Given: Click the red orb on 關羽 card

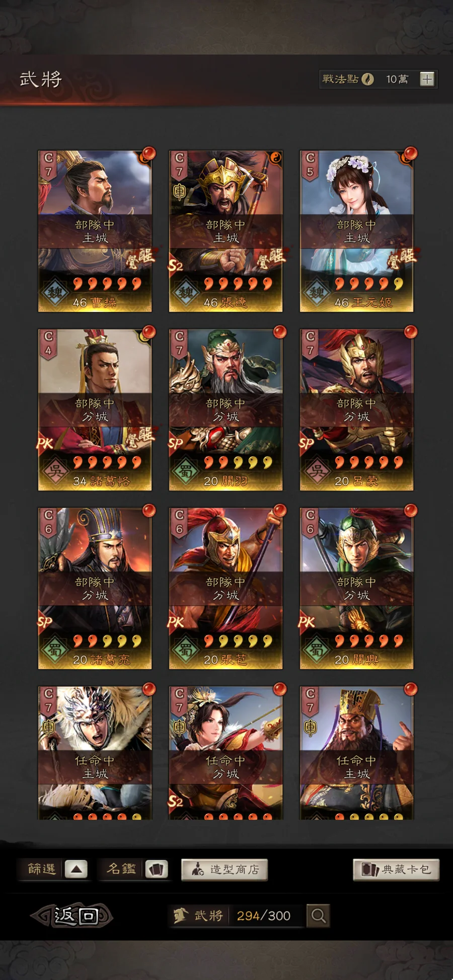Looking at the screenshot, I should (280, 332).
